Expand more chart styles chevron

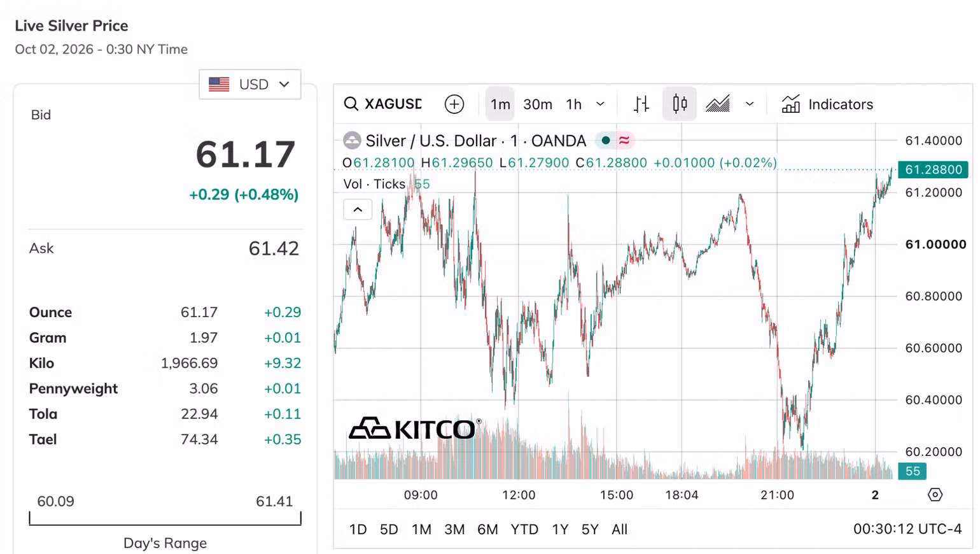tap(750, 104)
